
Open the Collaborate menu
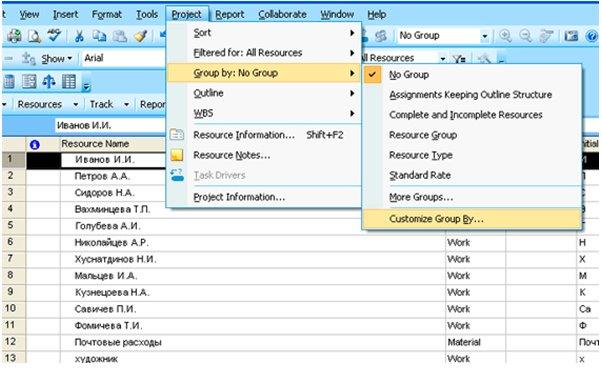click(x=282, y=15)
